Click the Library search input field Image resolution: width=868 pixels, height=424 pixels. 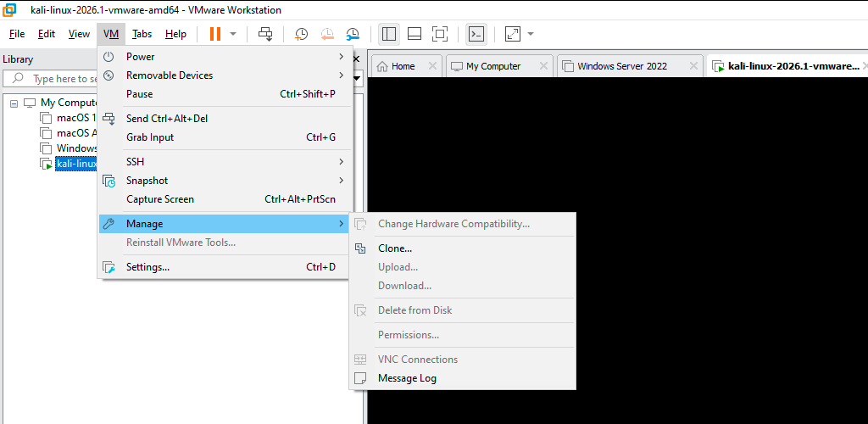(59, 79)
